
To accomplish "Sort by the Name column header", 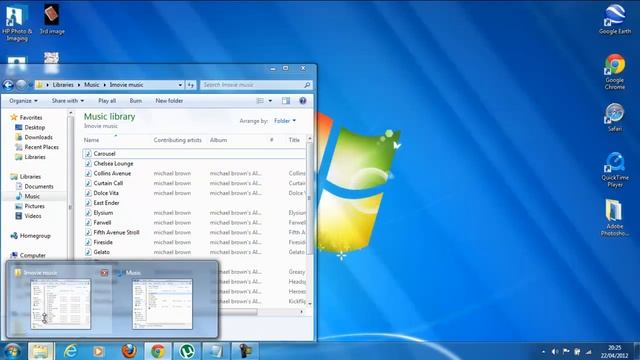I will 91,140.
